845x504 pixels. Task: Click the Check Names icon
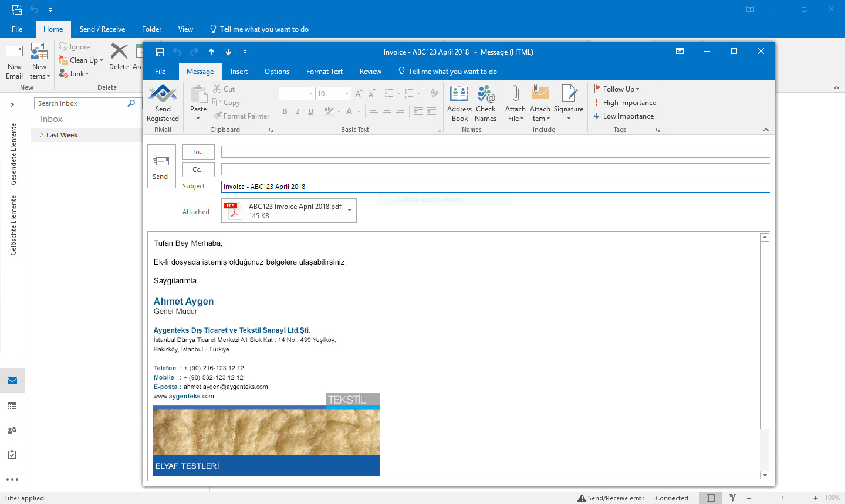[x=486, y=94]
